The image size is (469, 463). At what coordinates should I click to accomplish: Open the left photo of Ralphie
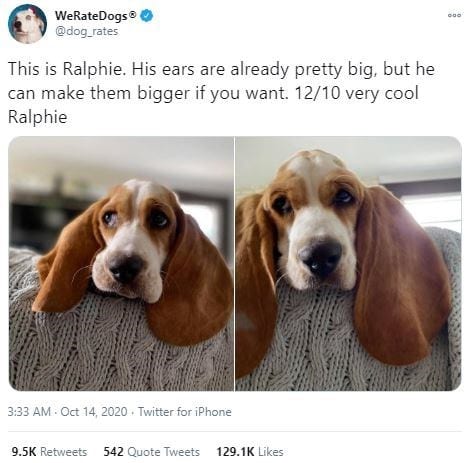coord(121,263)
